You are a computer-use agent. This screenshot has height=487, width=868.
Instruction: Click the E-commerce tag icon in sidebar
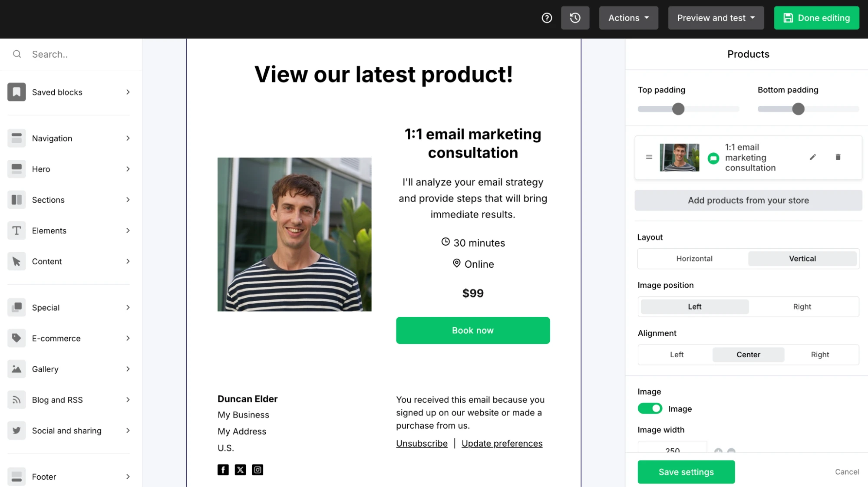point(17,338)
